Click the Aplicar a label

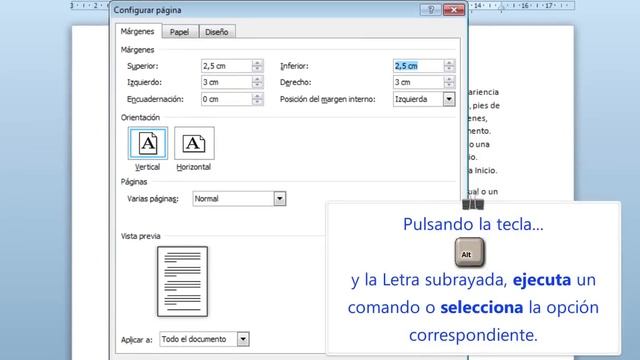[137, 340]
